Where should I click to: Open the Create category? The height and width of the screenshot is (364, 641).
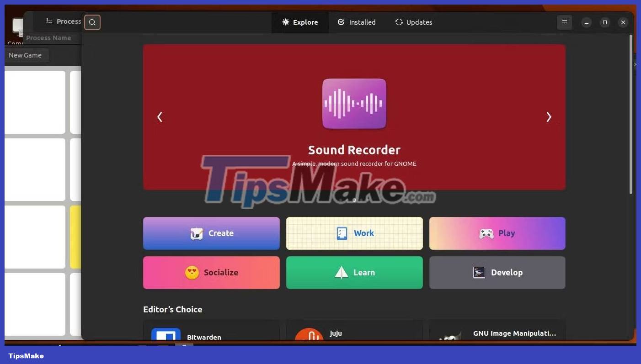(211, 233)
